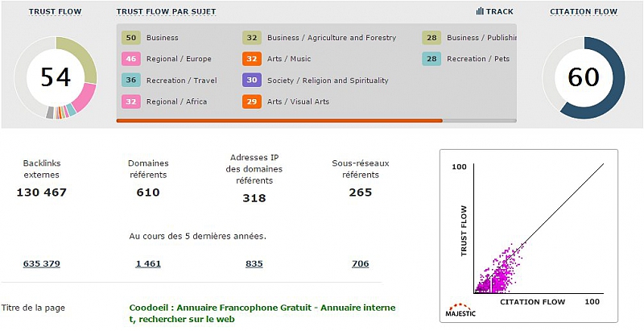This screenshot has width=644, height=331.
Task: Click the horizontal scrollbar under topics
Action: tap(279, 121)
